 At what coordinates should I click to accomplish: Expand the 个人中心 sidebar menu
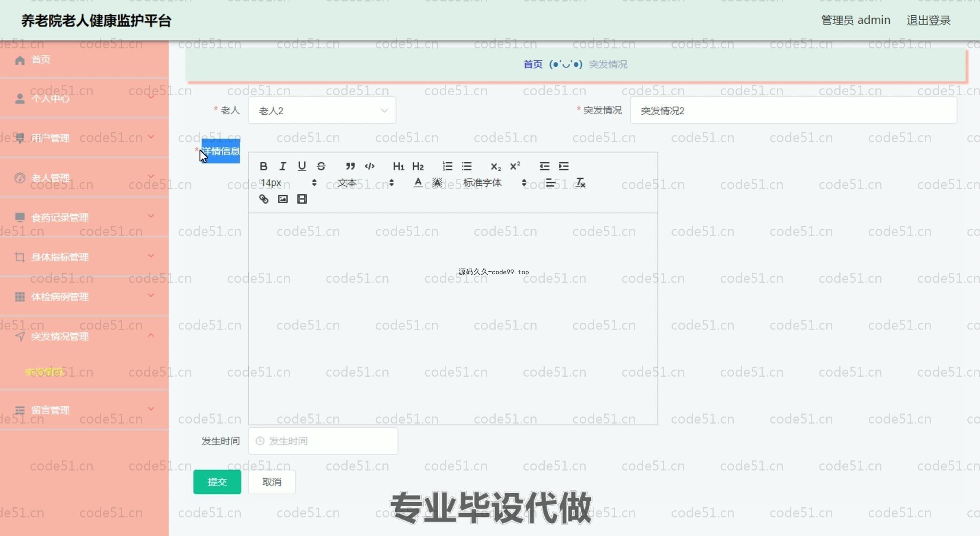[x=84, y=98]
